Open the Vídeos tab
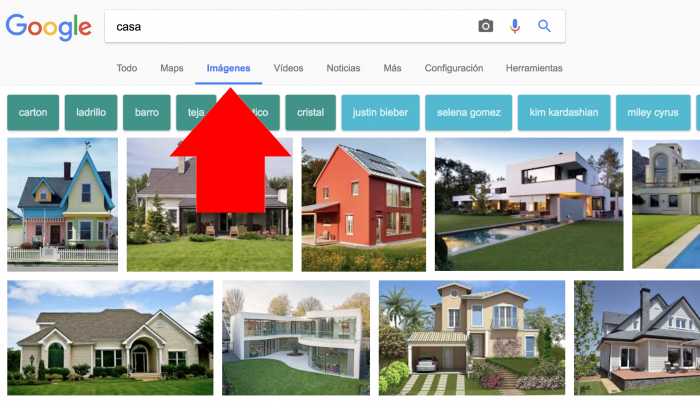The height and width of the screenshot is (402, 700). coord(288,68)
